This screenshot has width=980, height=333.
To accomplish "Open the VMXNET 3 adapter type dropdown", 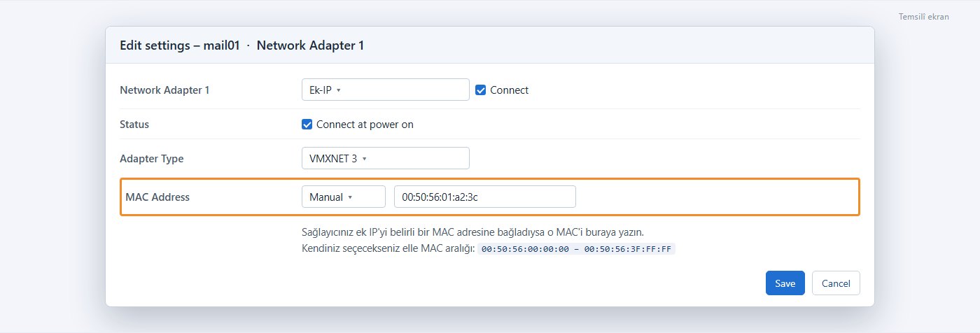I will (x=385, y=158).
